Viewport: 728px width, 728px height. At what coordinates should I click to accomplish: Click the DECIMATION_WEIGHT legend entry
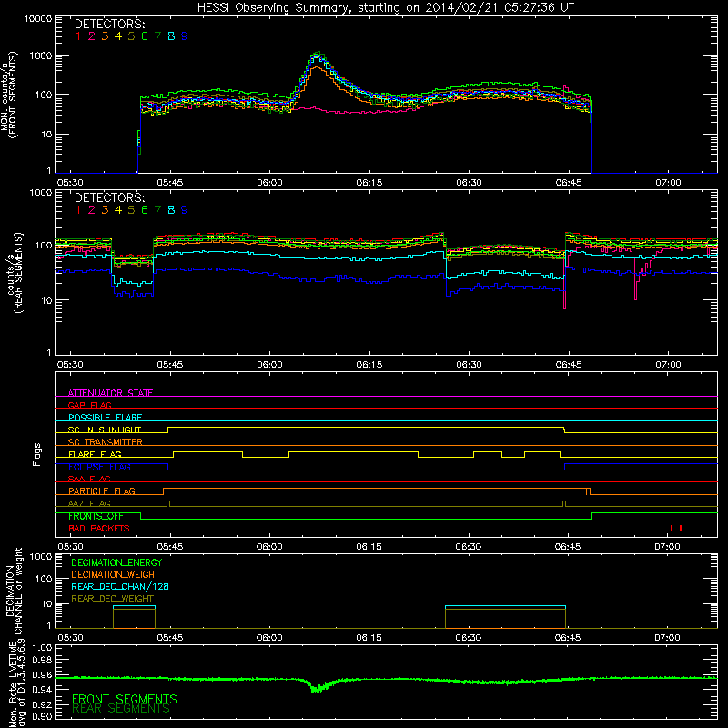click(x=116, y=574)
